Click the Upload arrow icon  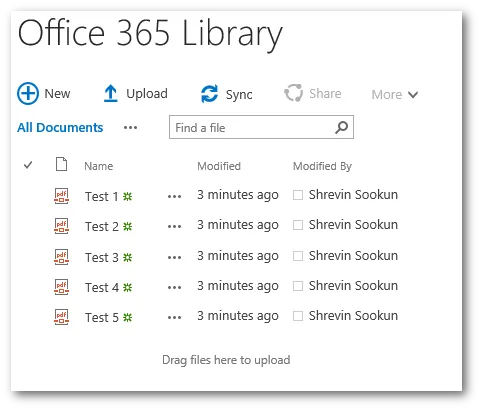110,93
